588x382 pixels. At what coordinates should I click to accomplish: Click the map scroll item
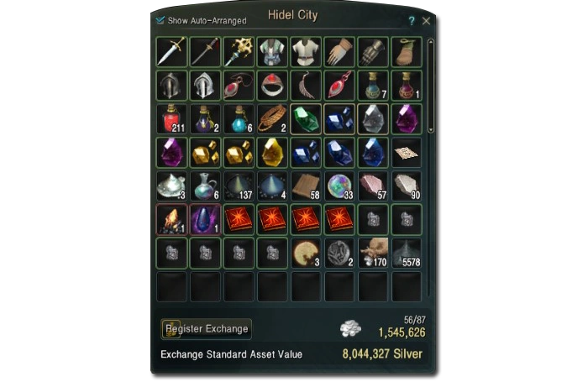click(x=407, y=153)
